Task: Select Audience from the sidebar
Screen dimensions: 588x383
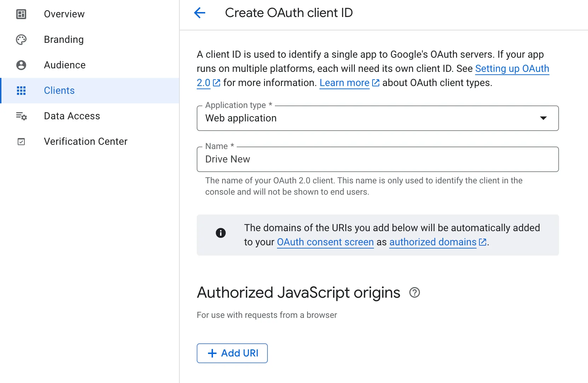Action: pyautogui.click(x=65, y=65)
